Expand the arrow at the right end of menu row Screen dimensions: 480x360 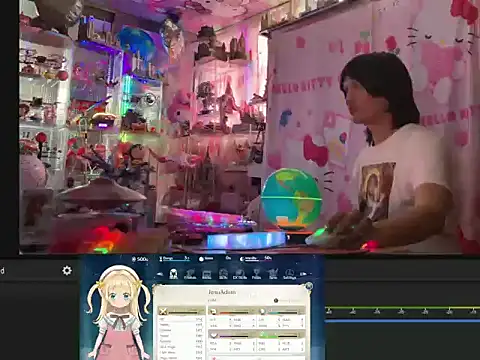pyautogui.click(x=304, y=274)
